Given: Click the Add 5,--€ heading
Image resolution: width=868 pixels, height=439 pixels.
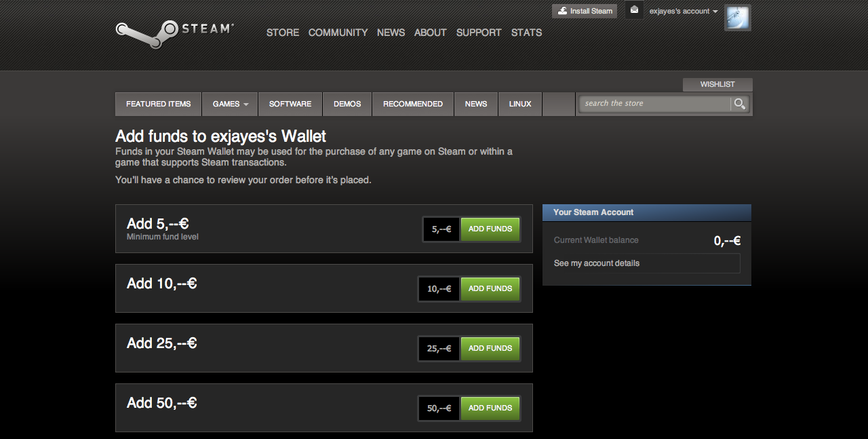Looking at the screenshot, I should click(x=158, y=224).
